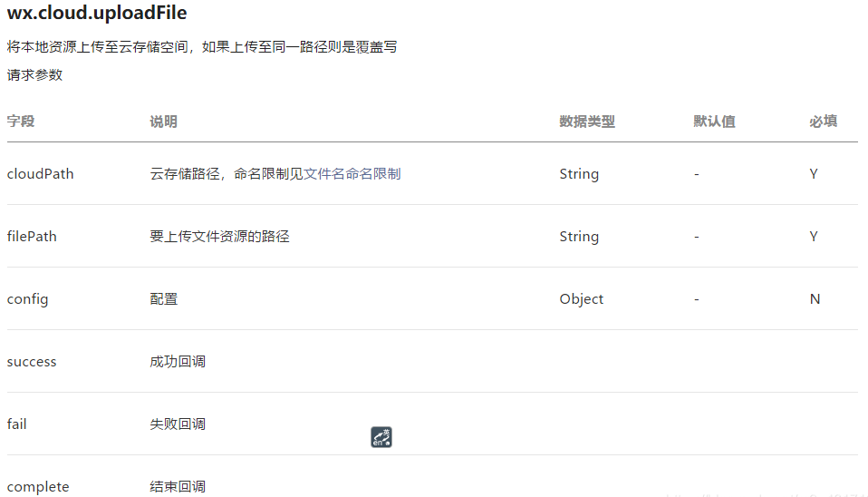Click the 要上传文件资源的路径 description
This screenshot has height=497, width=868.
point(219,237)
